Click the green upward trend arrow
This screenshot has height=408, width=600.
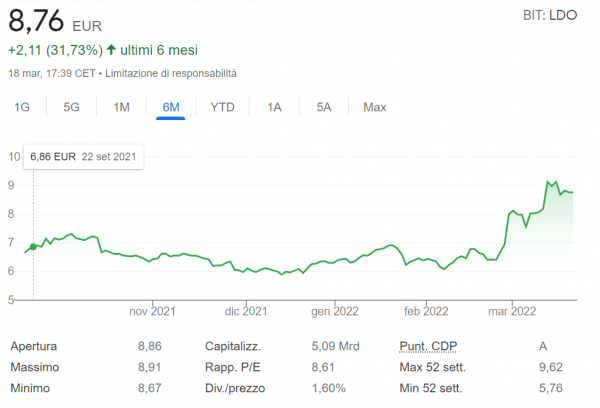coord(111,50)
